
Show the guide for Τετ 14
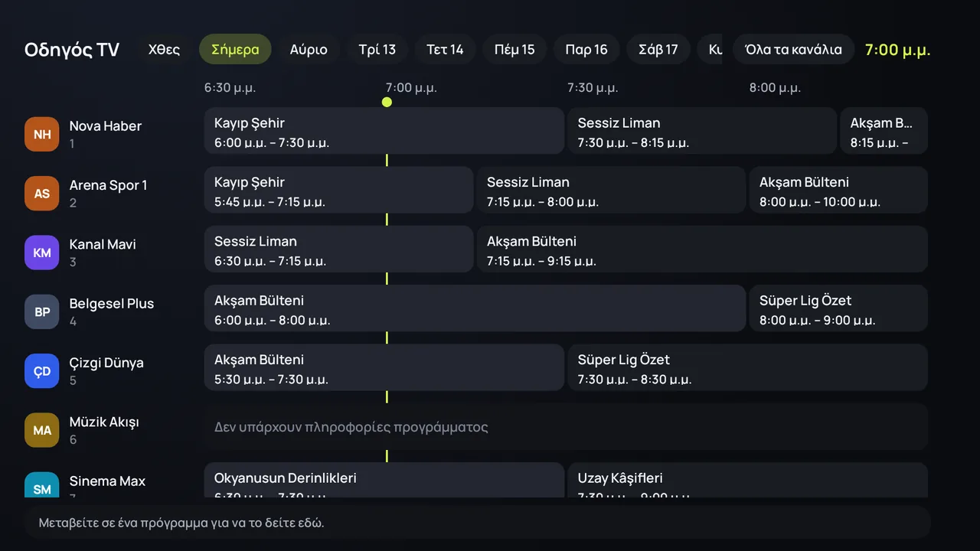point(445,50)
